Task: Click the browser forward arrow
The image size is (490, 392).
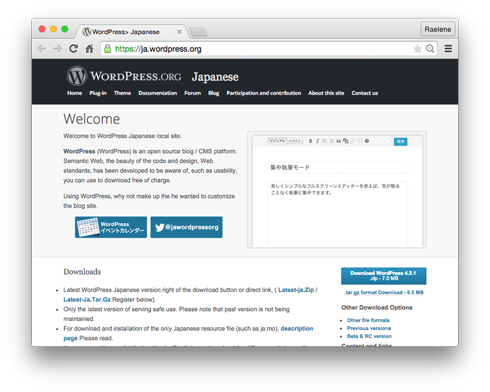Action: (x=58, y=49)
